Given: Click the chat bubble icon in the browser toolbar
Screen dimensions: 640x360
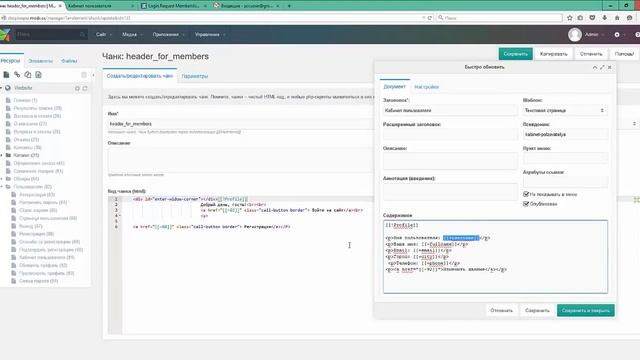Looking at the screenshot, I should pos(629,18).
